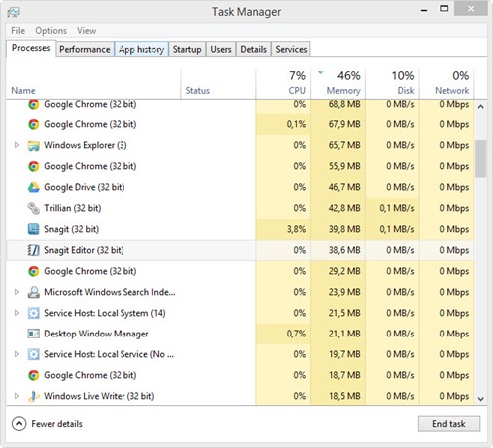493x448 pixels.
Task: Click the Snagit Editor process icon
Action: point(34,250)
